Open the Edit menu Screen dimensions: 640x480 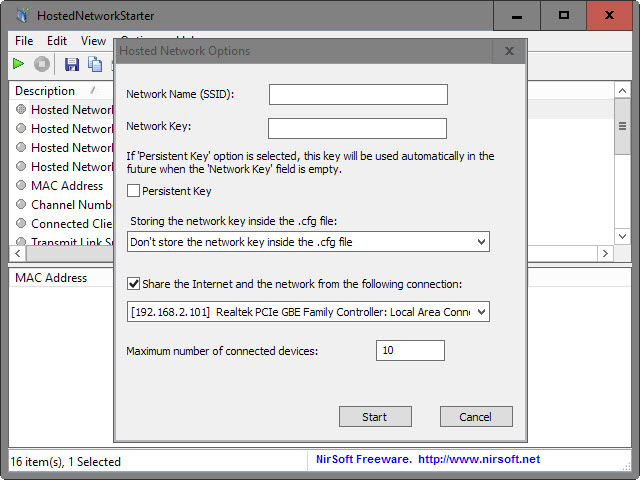point(57,41)
